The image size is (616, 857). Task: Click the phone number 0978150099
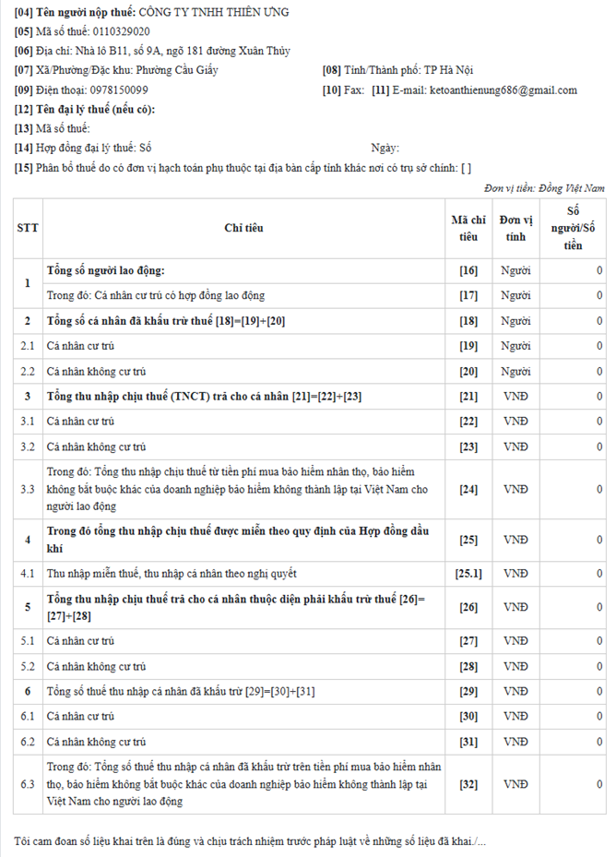click(x=119, y=90)
